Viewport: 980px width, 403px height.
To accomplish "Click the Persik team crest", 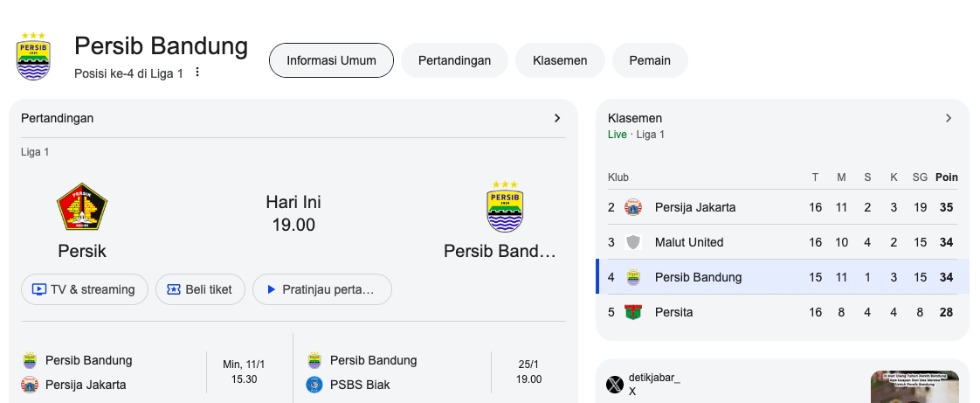I will pos(82,207).
